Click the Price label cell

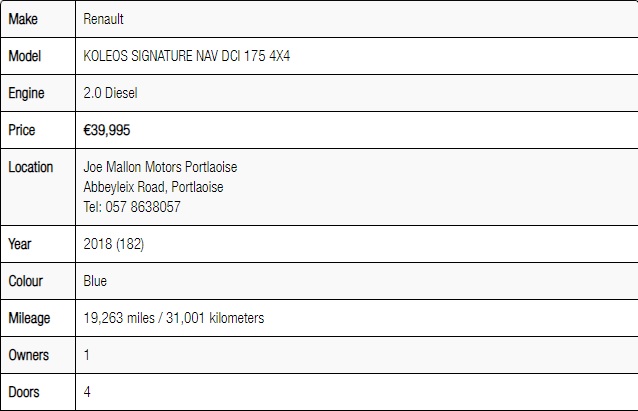(38, 130)
